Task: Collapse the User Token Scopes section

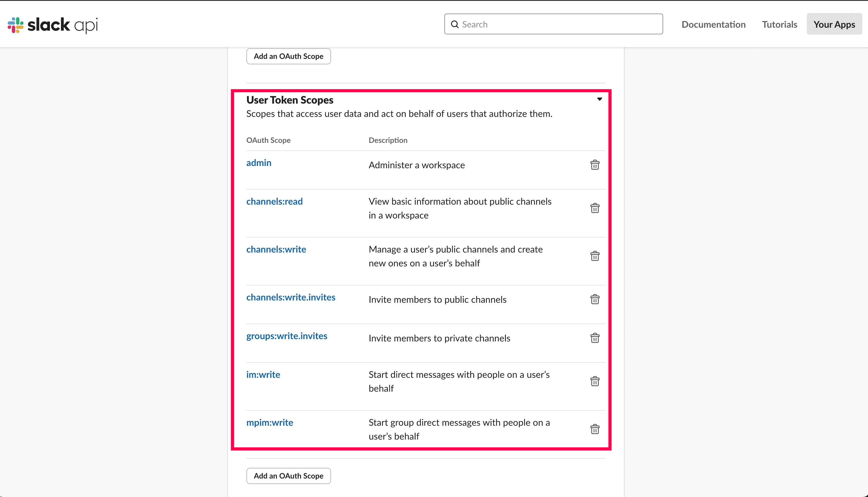Action: point(599,99)
